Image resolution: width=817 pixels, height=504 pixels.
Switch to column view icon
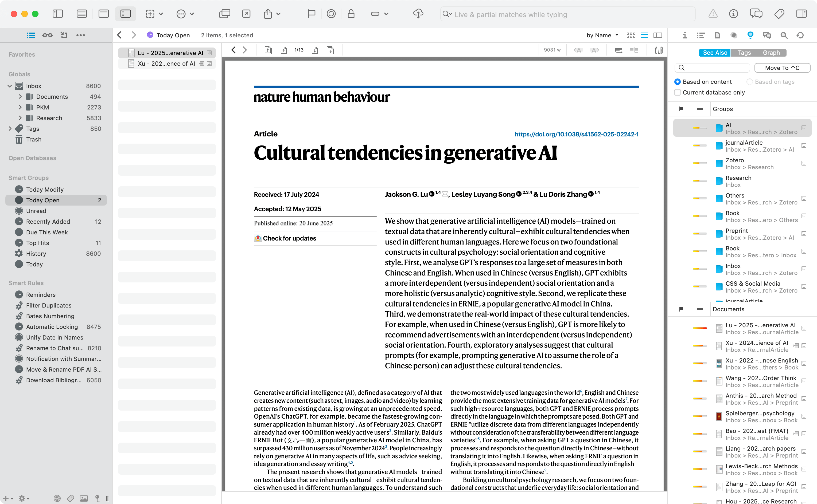point(658,35)
